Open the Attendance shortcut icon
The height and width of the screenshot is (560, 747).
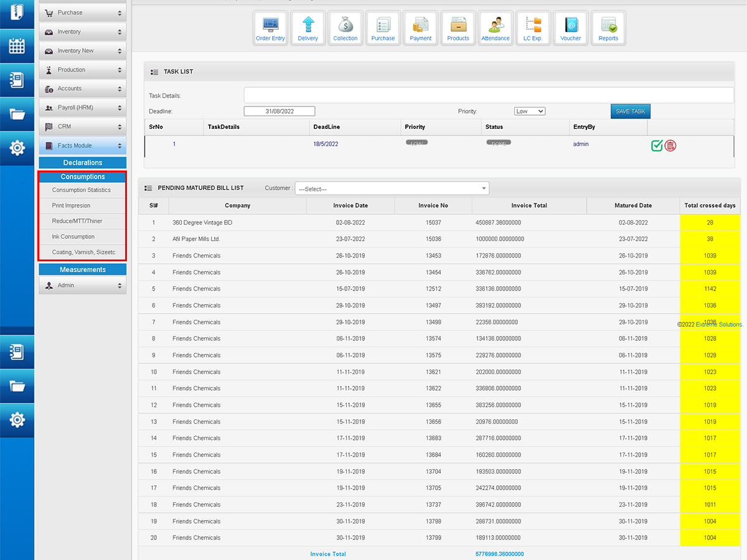[496, 28]
